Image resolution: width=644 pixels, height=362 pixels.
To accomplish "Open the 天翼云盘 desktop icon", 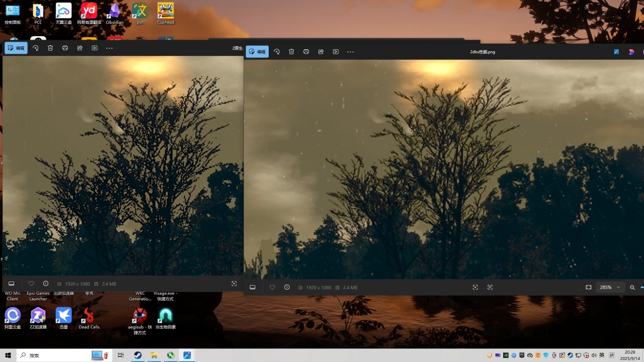I will point(63,14).
